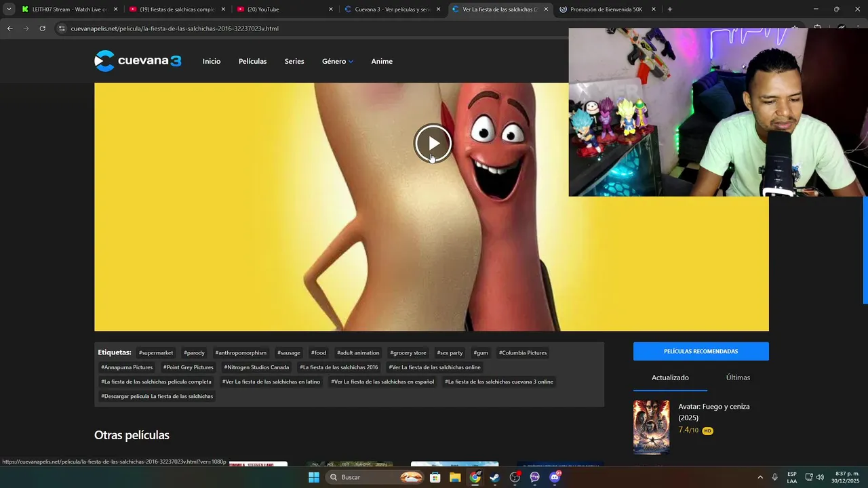This screenshot has width=868, height=488.
Task: Click the #Point Grey Pictures tag
Action: 189,367
